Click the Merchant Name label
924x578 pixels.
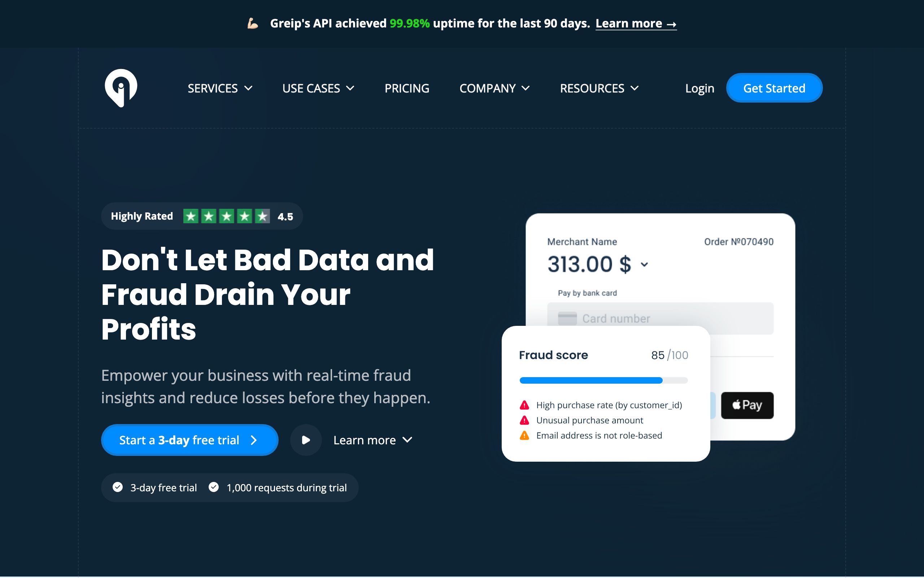582,242
